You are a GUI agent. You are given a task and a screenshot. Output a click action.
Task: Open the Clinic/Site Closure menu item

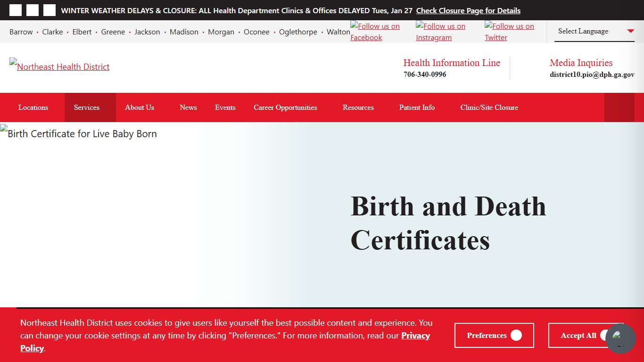[x=489, y=107]
